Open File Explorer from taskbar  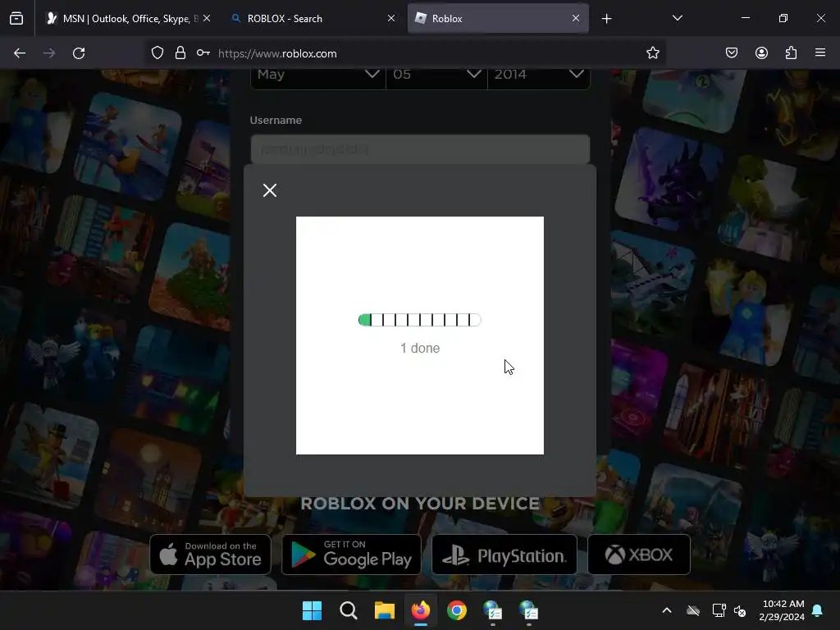pyautogui.click(x=384, y=610)
